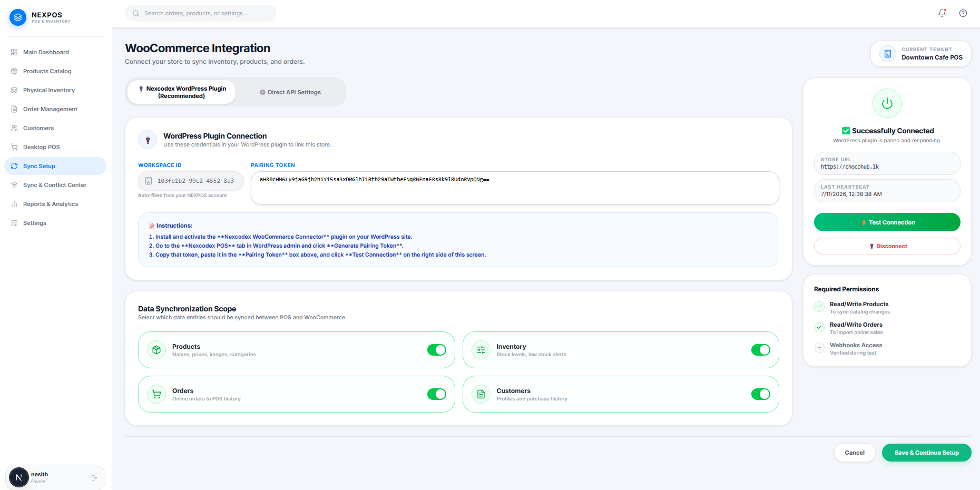Click the Last Heartbeat timestamp value

[851, 194]
